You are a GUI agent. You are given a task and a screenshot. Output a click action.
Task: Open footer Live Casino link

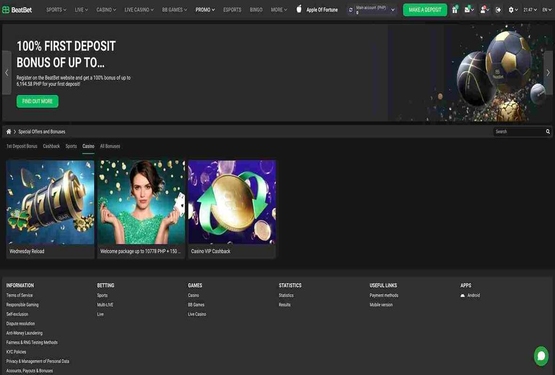[x=197, y=314]
